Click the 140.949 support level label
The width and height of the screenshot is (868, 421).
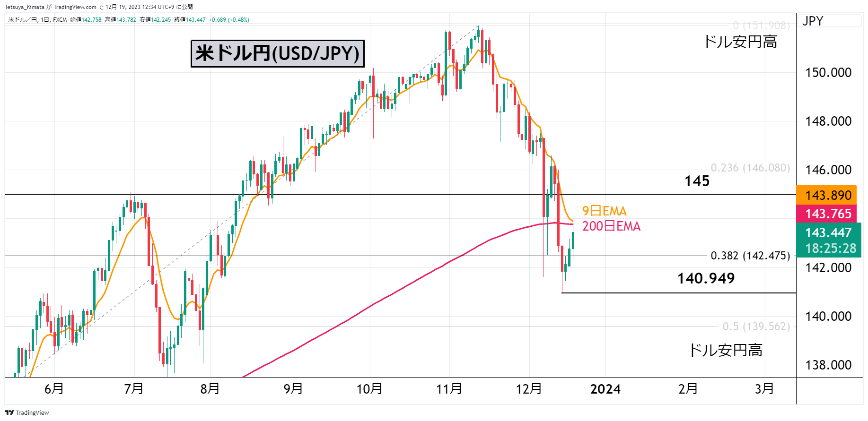pos(706,278)
